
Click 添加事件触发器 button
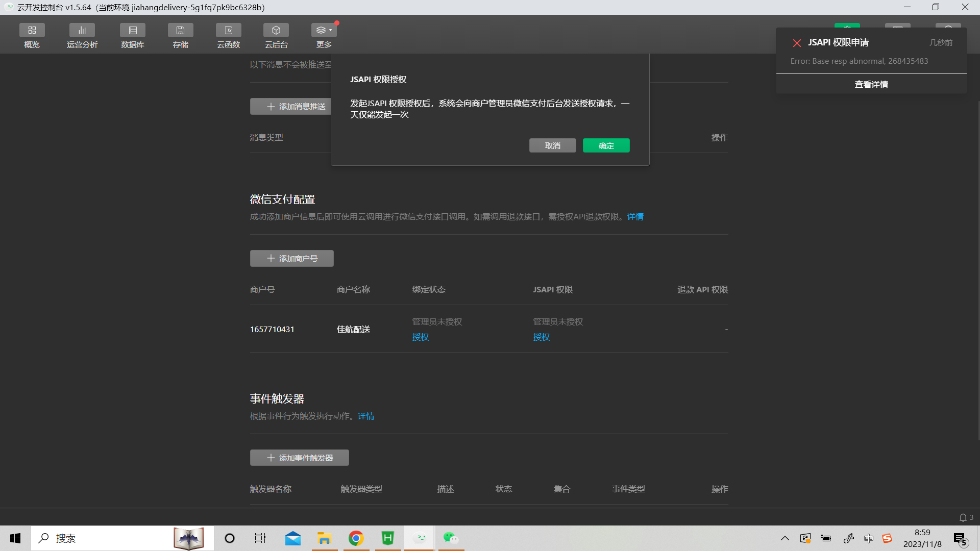[x=300, y=458]
